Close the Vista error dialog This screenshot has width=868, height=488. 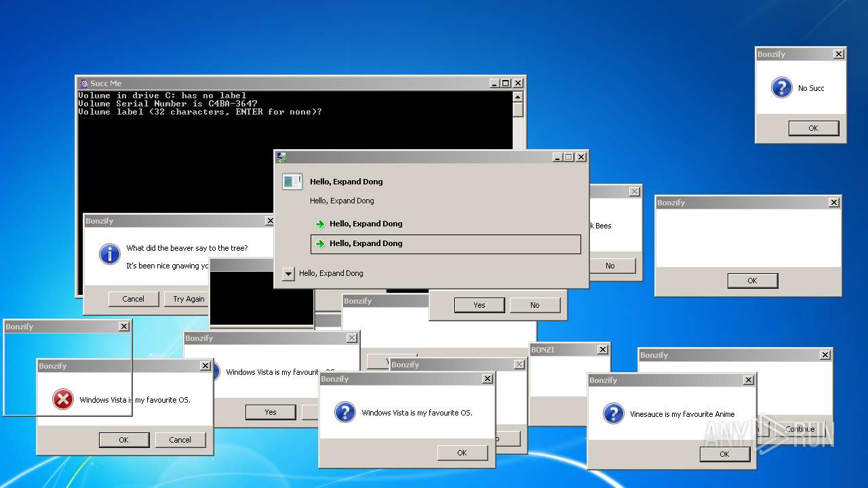pyautogui.click(x=205, y=366)
